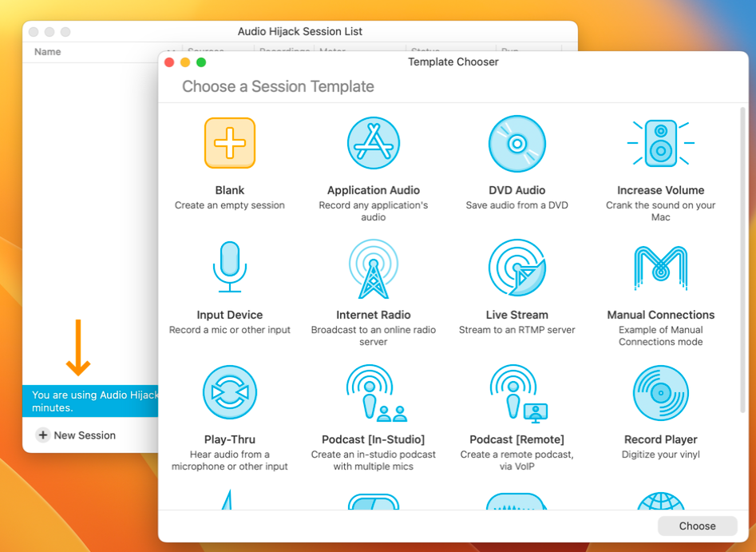Pick the Podcast [Remote] icon

point(519,393)
